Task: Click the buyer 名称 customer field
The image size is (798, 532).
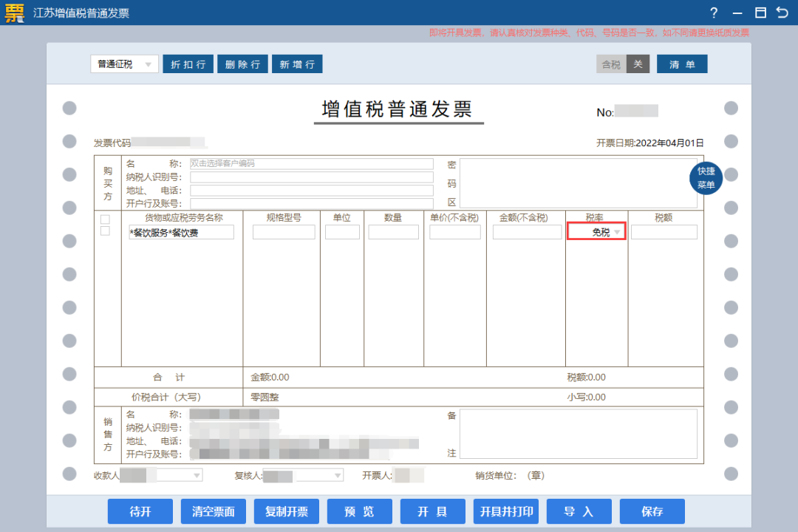Action: [310, 163]
